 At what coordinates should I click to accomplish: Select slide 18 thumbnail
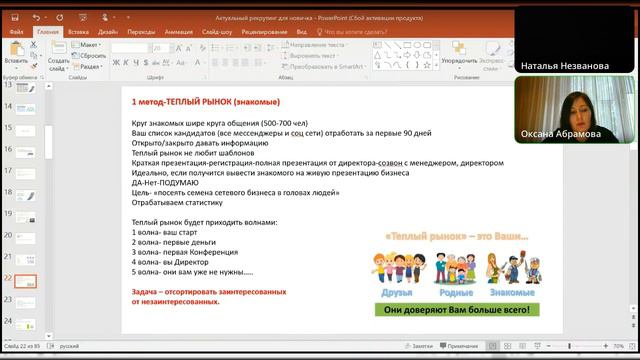point(25,196)
